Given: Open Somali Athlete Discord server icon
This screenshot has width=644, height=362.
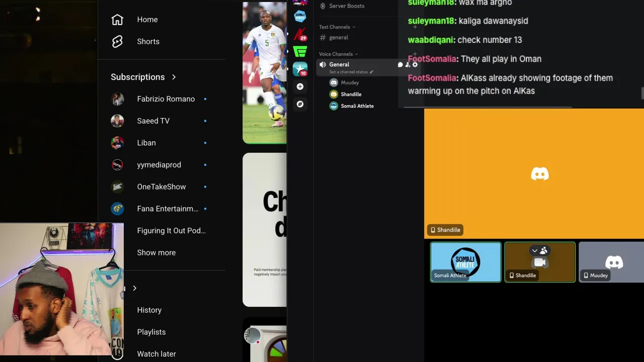Looking at the screenshot, I should [300, 17].
